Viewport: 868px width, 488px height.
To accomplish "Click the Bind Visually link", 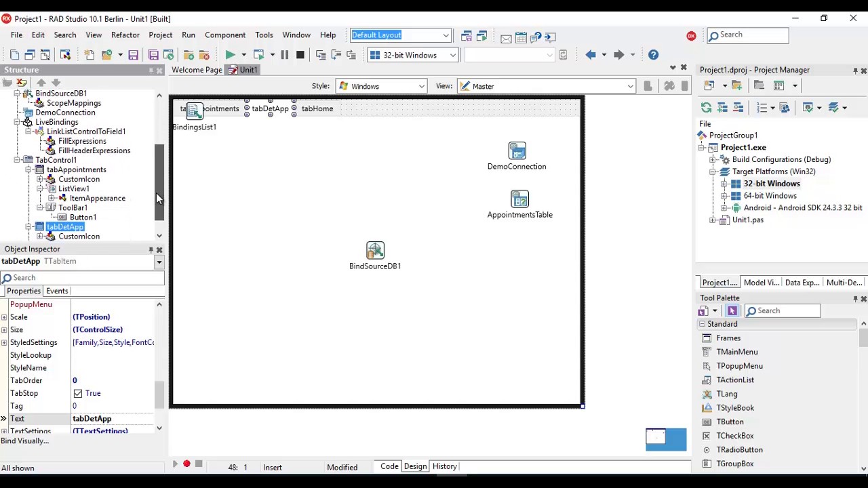I will (25, 441).
